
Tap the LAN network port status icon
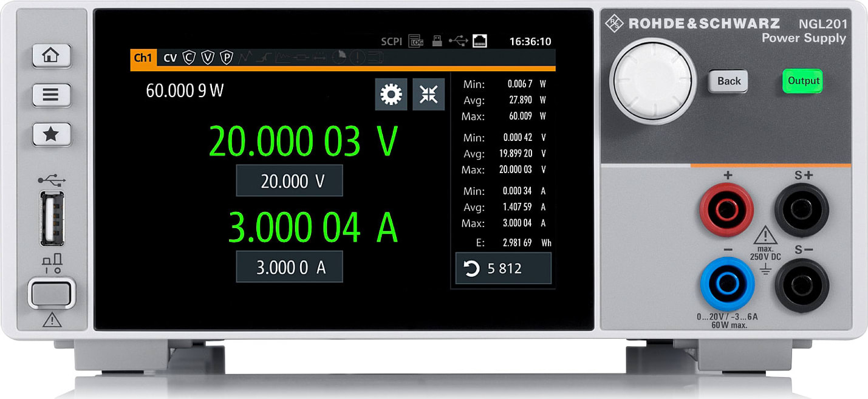(x=480, y=41)
